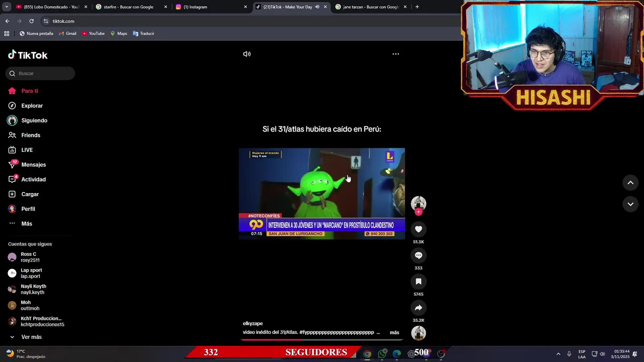Save the video with the bookmark icon

(x=418, y=282)
